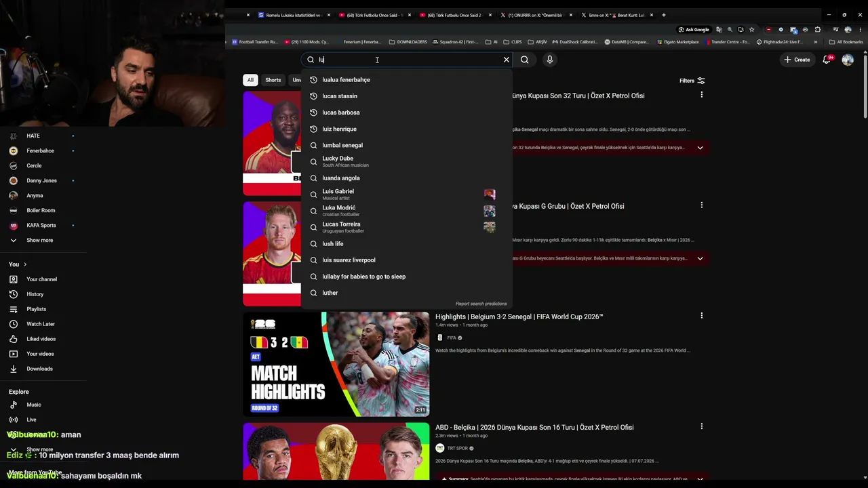The height and width of the screenshot is (488, 868).
Task: Open the Danny Jones subscription channel
Action: (41, 180)
